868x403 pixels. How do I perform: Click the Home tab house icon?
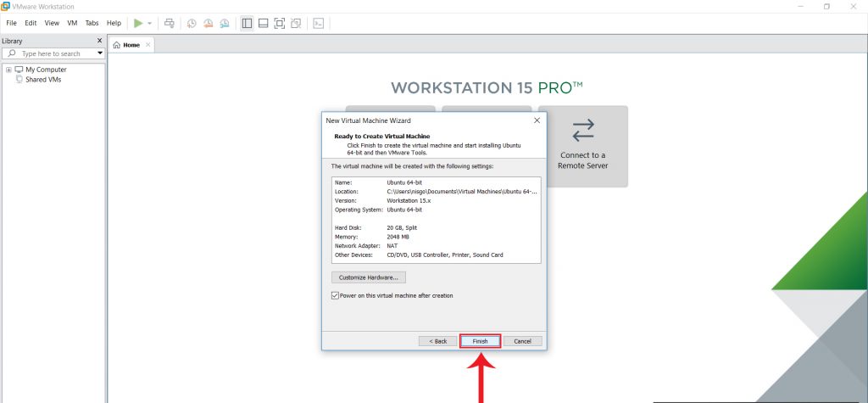click(x=116, y=46)
